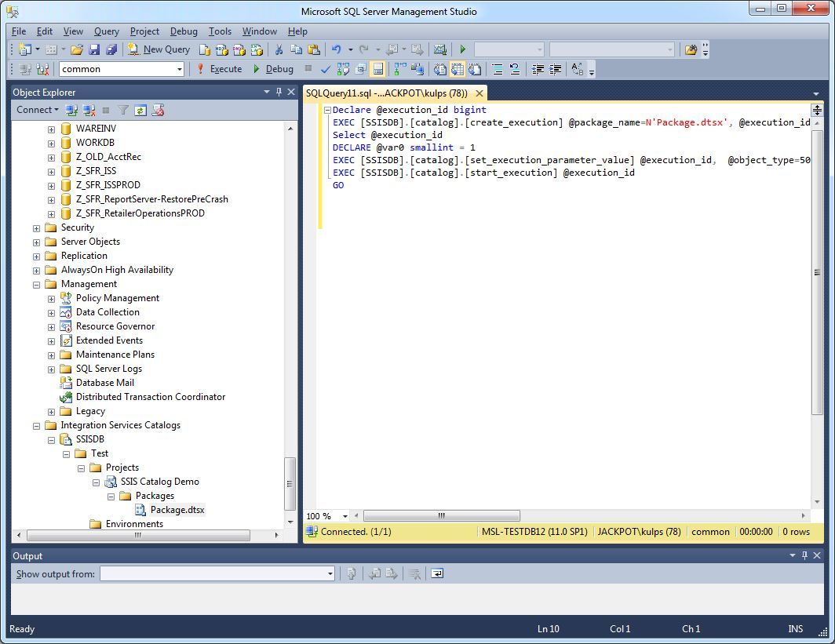
Task: Click the Cut scissors icon
Action: point(279,49)
